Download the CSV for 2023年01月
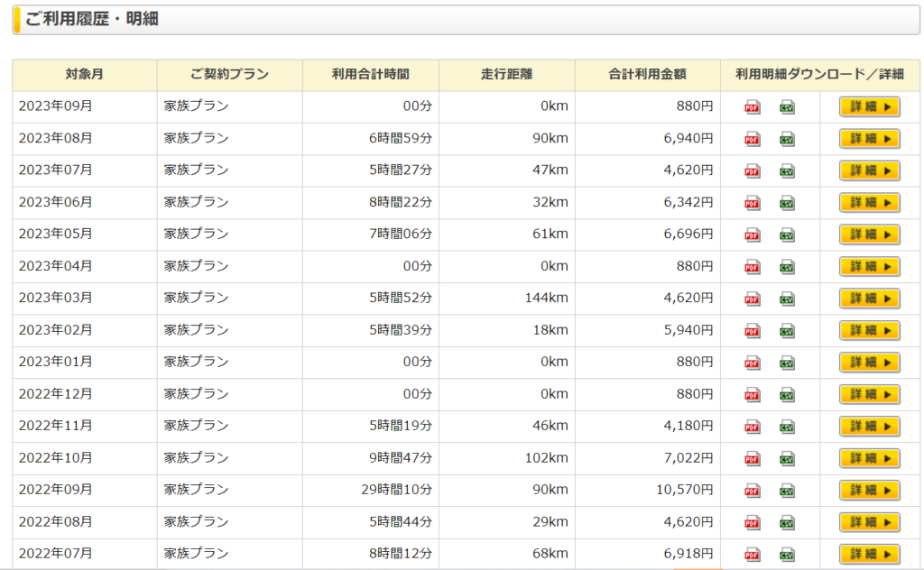The width and height of the screenshot is (924, 570). click(787, 363)
